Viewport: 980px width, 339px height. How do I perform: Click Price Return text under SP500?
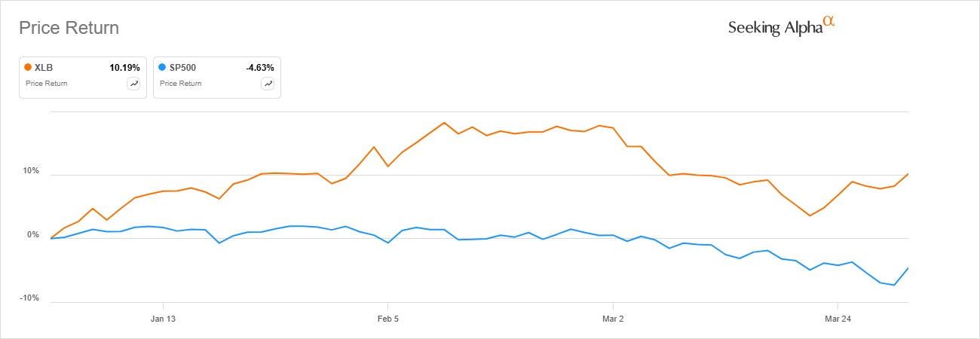(180, 84)
